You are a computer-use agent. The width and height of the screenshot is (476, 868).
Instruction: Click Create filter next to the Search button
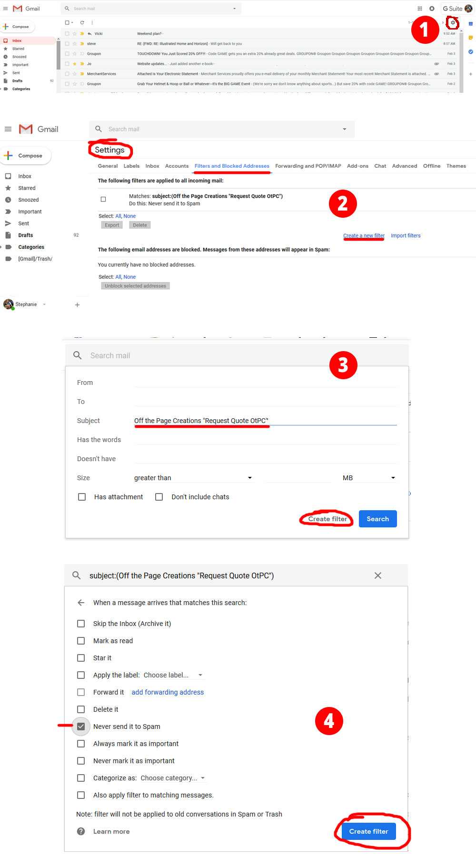pos(327,519)
